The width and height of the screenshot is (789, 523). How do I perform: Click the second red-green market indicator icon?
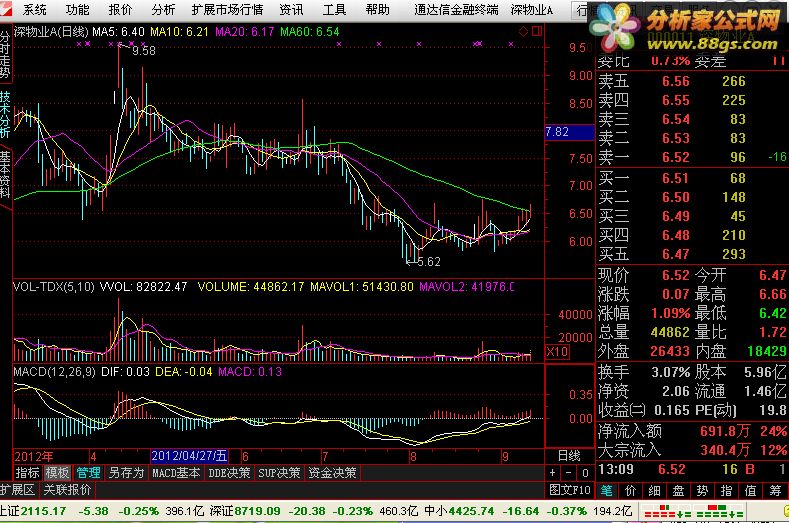[x=720, y=512]
